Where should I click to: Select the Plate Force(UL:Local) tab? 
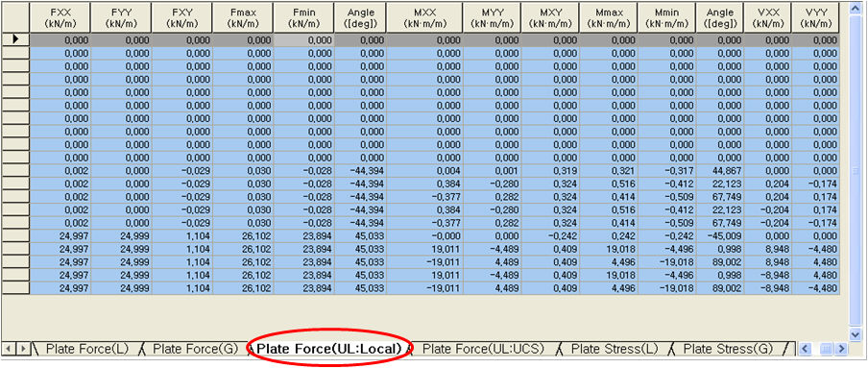point(328,349)
